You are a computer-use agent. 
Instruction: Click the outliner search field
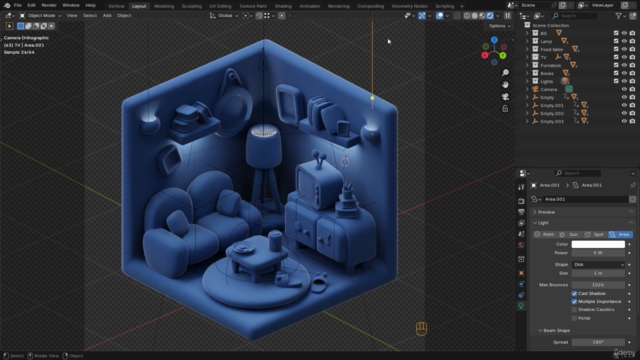pos(573,16)
